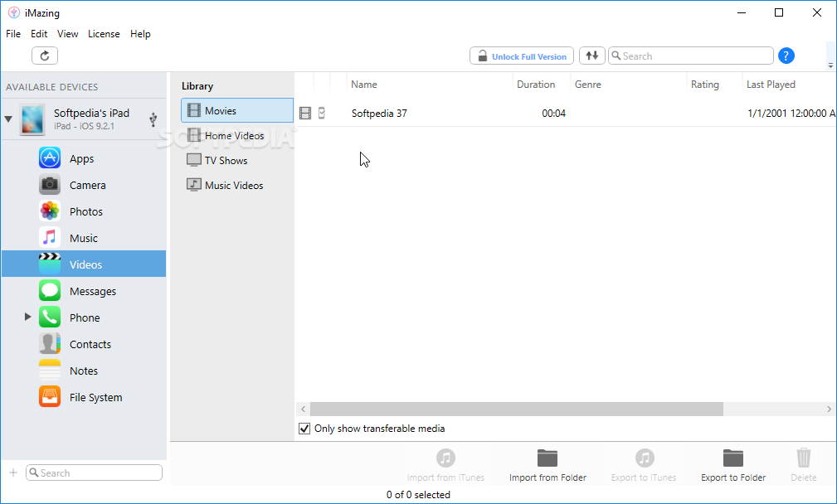Sort by the Rating column header
Screen dimensions: 837x504
coord(704,85)
